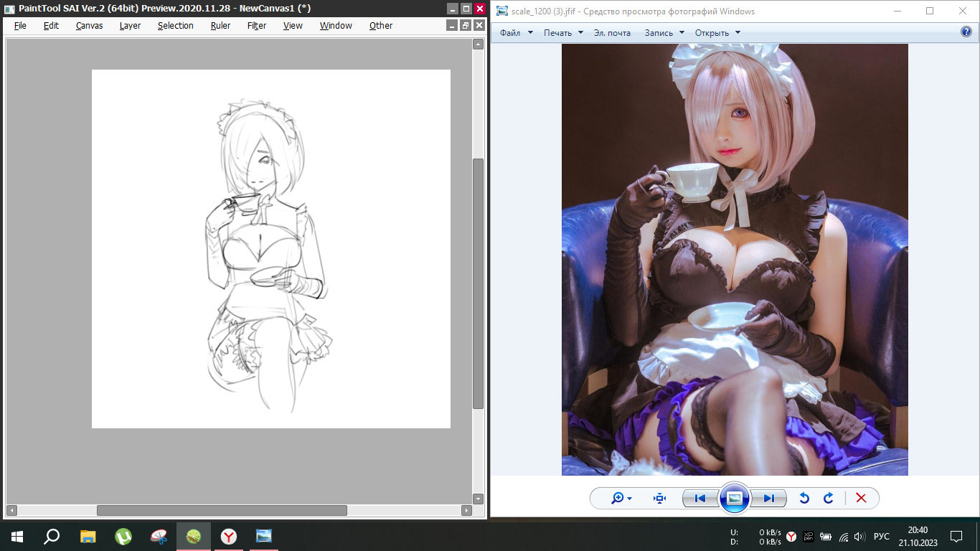Close the NewCanvas1 document with the inner X
This screenshot has width=980, height=551.
pos(479,25)
